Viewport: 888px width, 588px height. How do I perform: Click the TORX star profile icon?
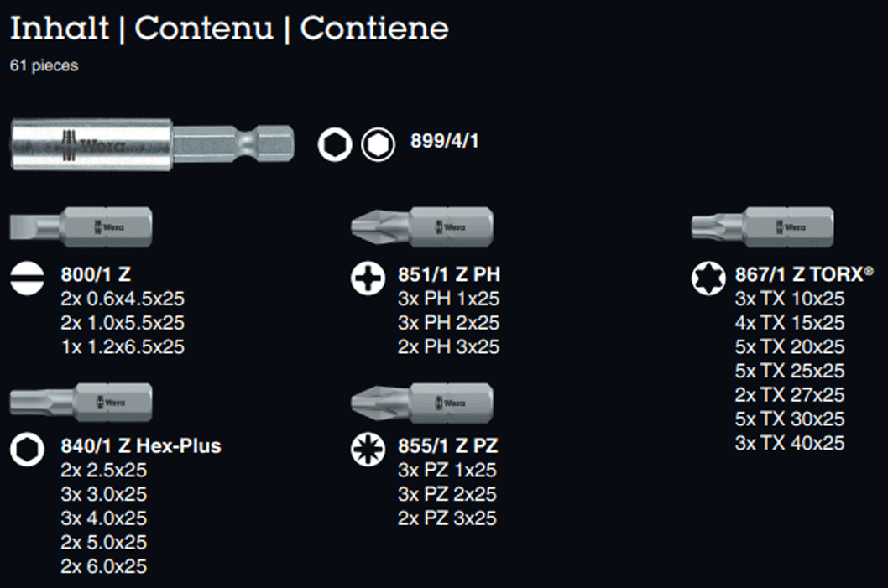[x=708, y=278]
